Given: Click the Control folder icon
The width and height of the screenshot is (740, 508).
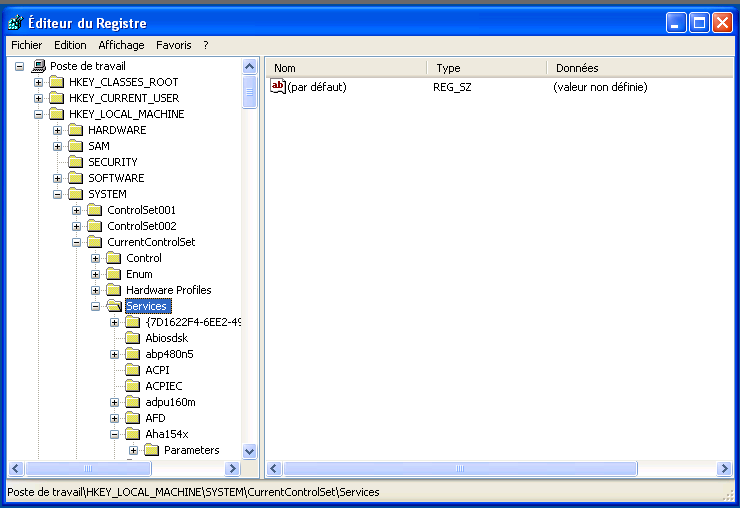Looking at the screenshot, I should point(114,258).
